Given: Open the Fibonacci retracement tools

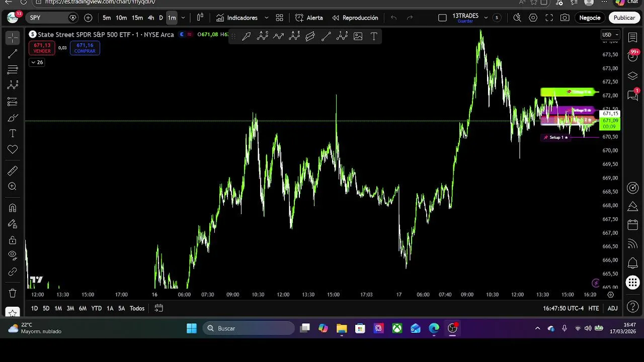Looking at the screenshot, I should click(x=13, y=70).
